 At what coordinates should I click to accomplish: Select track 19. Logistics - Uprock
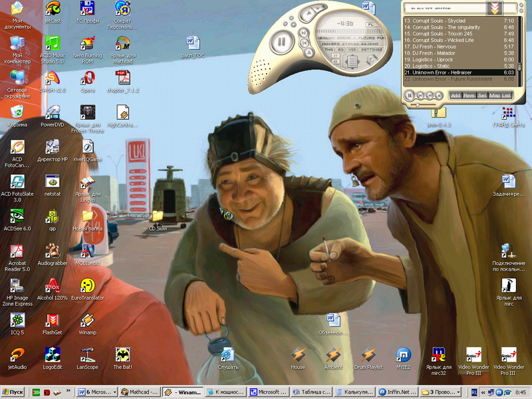[459, 59]
